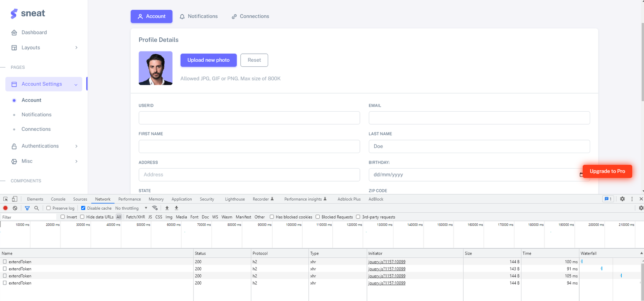Click the USERID input field

click(249, 118)
